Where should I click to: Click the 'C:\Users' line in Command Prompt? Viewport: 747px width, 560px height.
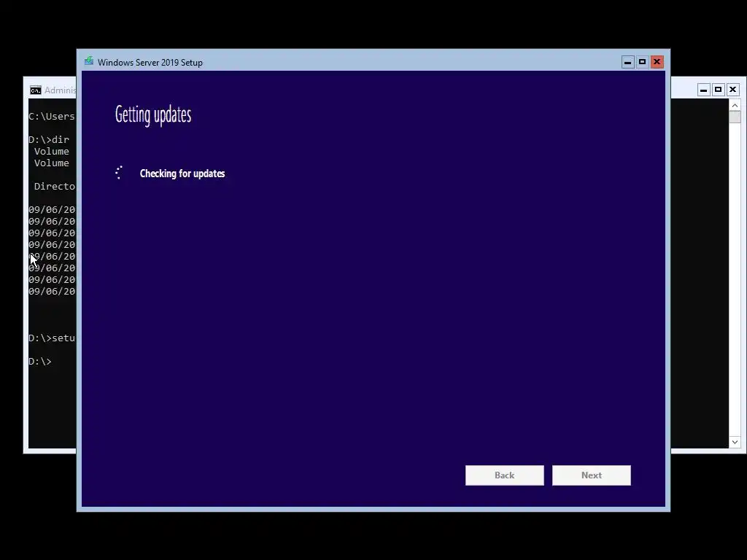coord(52,116)
